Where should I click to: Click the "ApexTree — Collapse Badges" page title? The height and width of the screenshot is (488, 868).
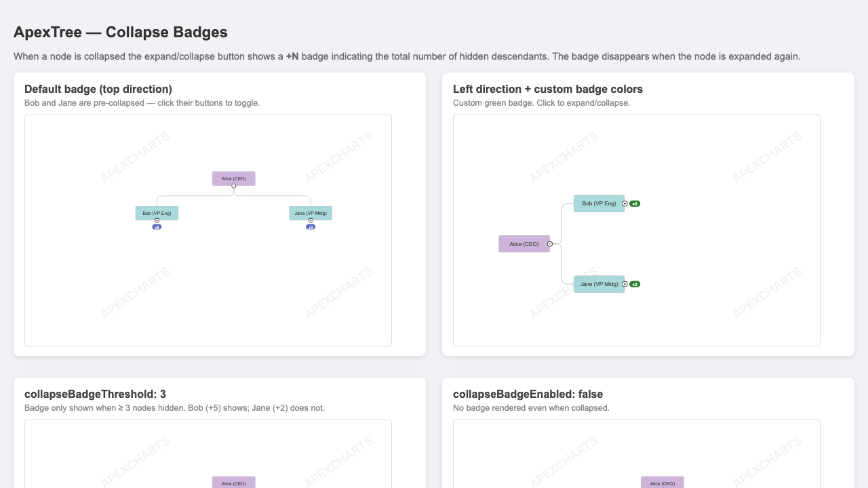[x=121, y=32]
